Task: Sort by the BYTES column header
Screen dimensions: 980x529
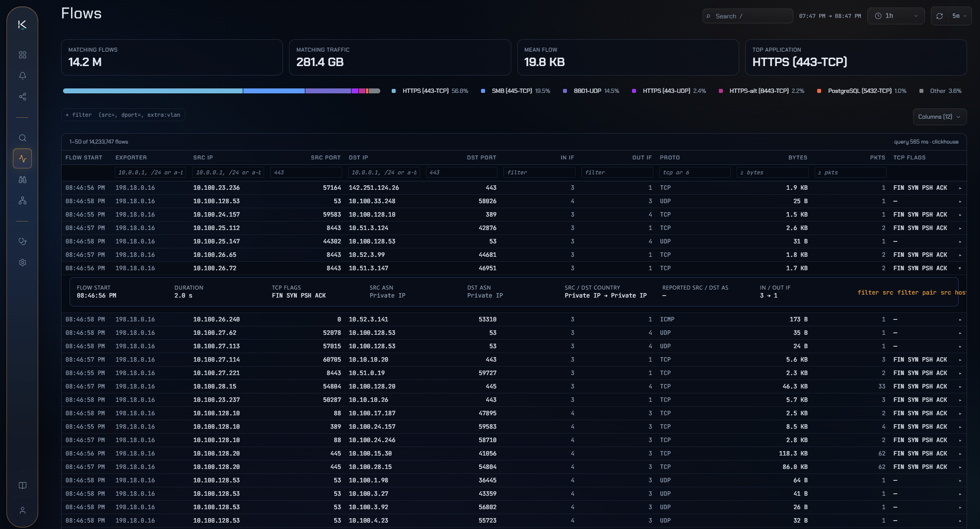Action: coord(798,157)
